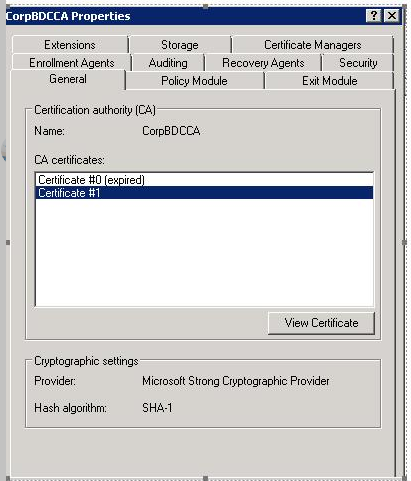This screenshot has width=411, height=481.
Task: Select Certificate #1 in the list
Action: click(x=204, y=193)
